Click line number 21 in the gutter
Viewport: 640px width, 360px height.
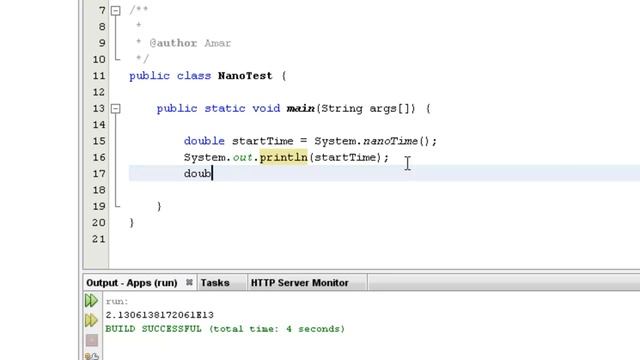[99, 239]
